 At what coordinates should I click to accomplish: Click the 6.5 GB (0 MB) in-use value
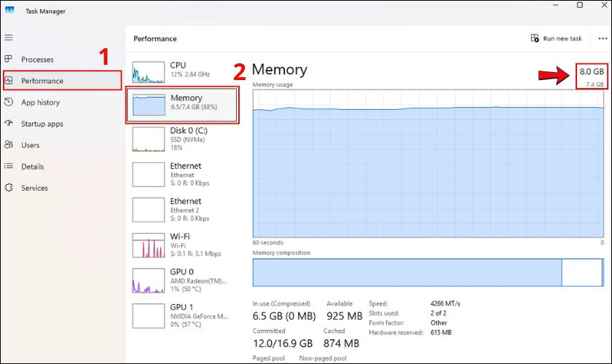284,316
